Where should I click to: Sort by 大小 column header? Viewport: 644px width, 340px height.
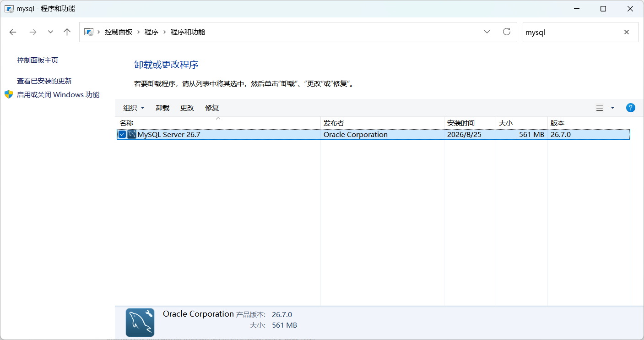(x=522, y=123)
